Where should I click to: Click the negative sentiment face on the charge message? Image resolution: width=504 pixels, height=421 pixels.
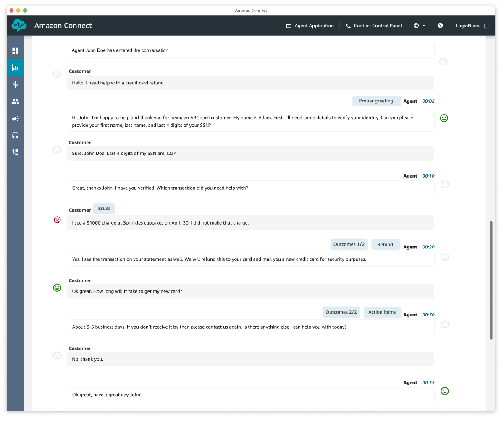click(57, 220)
